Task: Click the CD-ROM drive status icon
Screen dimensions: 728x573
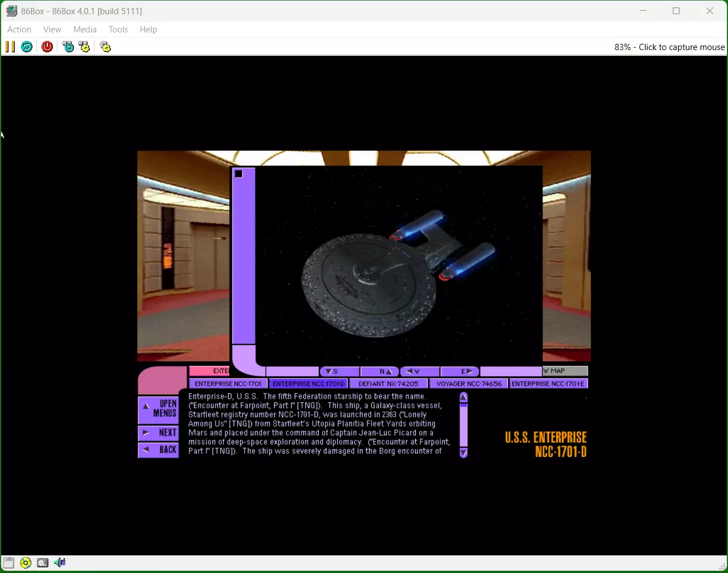Action: [x=26, y=563]
